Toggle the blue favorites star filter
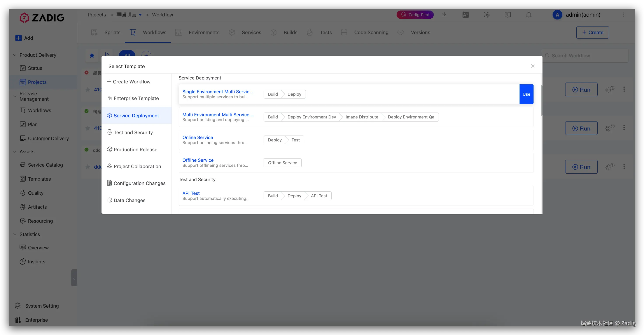 [92, 56]
